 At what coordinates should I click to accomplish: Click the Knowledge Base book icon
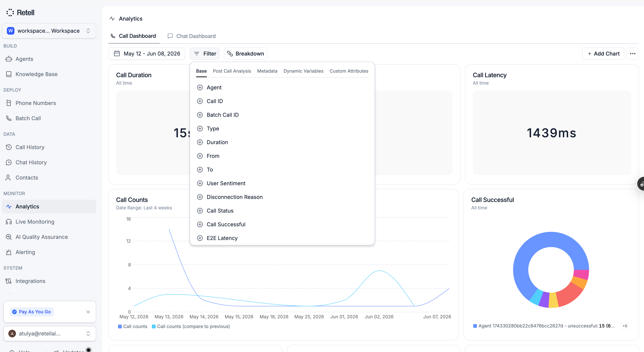pyautogui.click(x=9, y=74)
